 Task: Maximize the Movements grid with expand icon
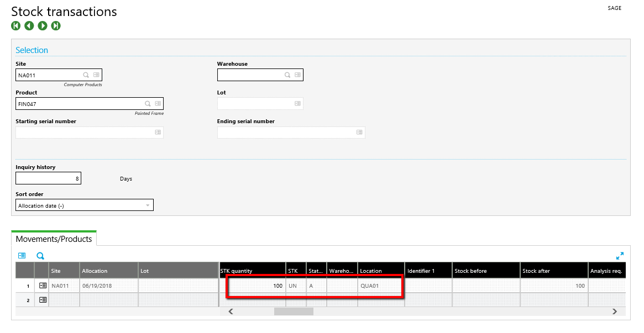(x=620, y=256)
